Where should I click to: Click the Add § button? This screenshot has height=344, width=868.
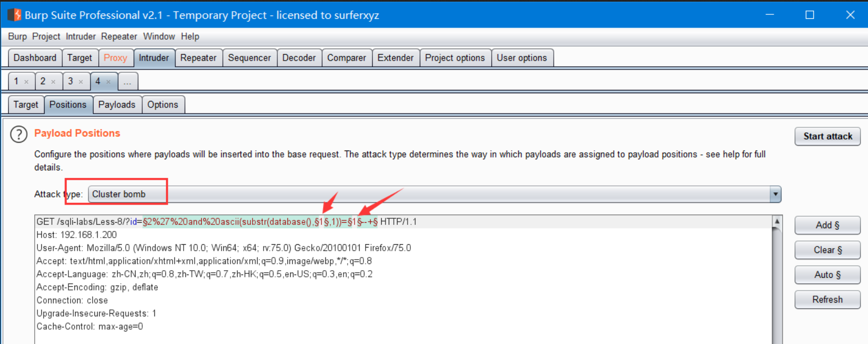click(x=828, y=225)
